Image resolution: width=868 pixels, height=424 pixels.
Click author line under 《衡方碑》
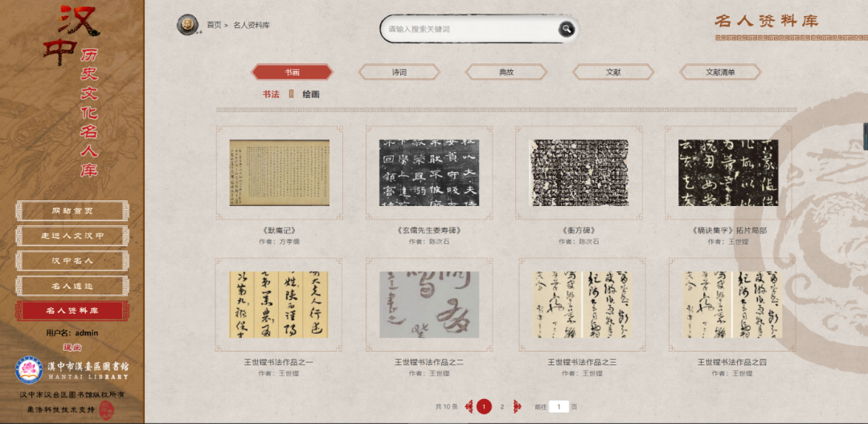coord(579,241)
